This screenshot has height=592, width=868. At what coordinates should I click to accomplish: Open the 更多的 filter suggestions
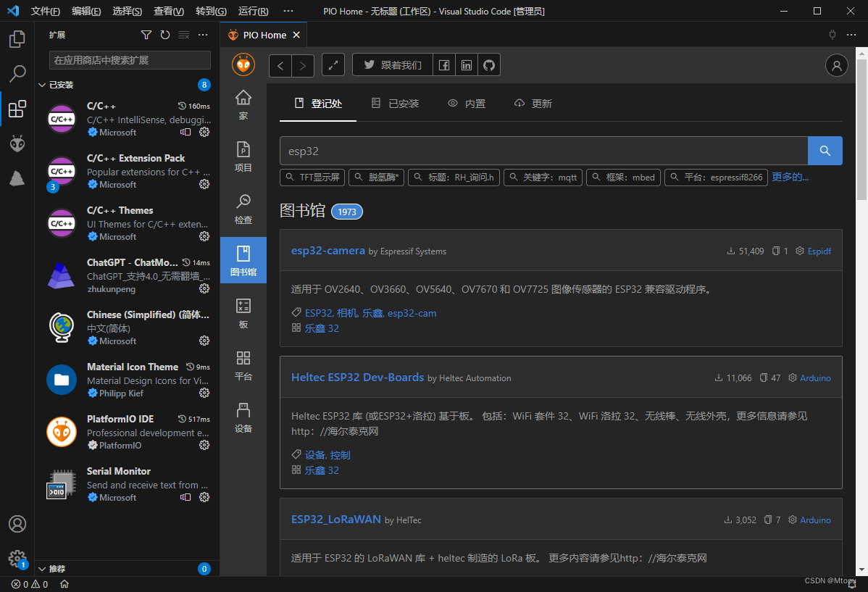tap(791, 176)
